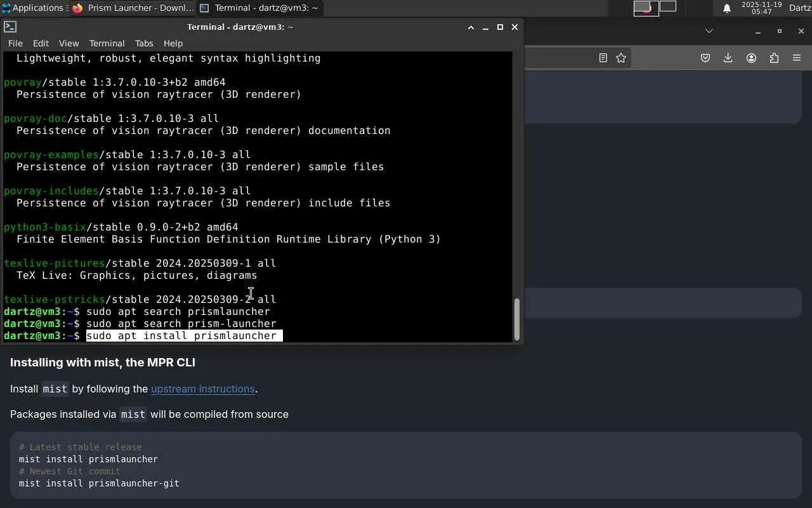Click the 'povray-includes' package name
The image size is (812, 508).
[51, 190]
